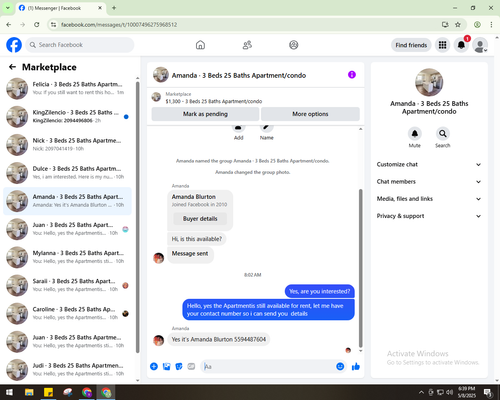Send a thumbs-up like
Image resolution: width=500 pixels, height=400 pixels.
(x=356, y=367)
